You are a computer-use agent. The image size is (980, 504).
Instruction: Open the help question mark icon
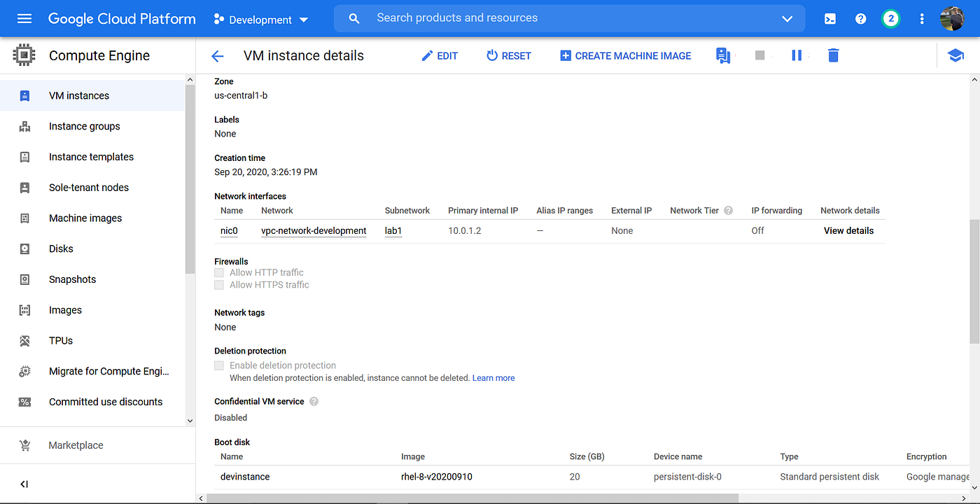tap(861, 19)
